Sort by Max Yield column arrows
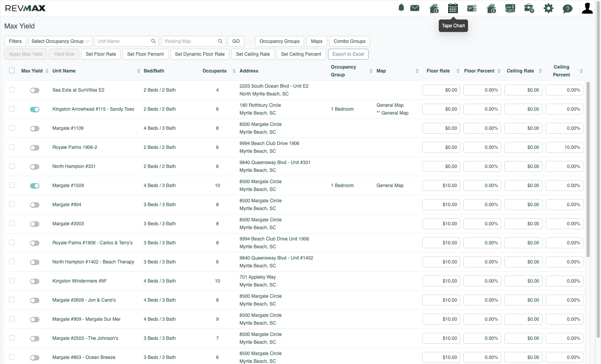The image size is (601, 364). (x=47, y=71)
